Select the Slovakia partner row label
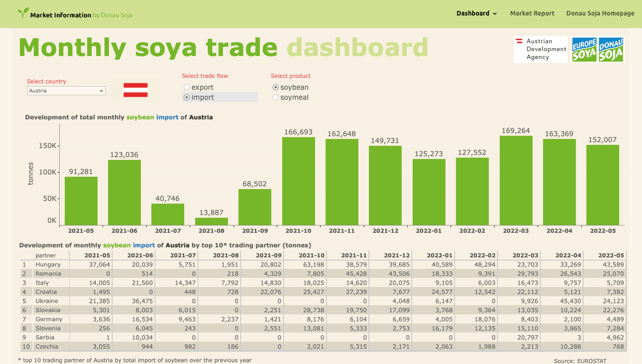Image resolution: width=642 pixels, height=364 pixels. click(x=48, y=310)
